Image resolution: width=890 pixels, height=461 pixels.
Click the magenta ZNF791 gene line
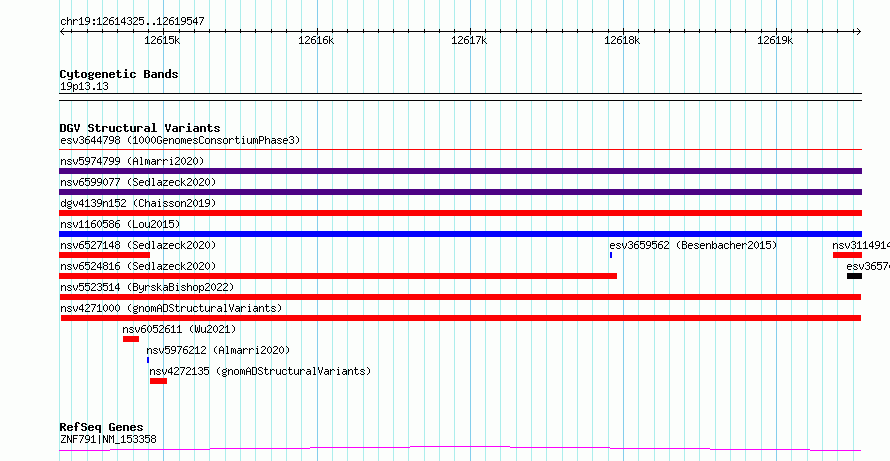(460, 449)
